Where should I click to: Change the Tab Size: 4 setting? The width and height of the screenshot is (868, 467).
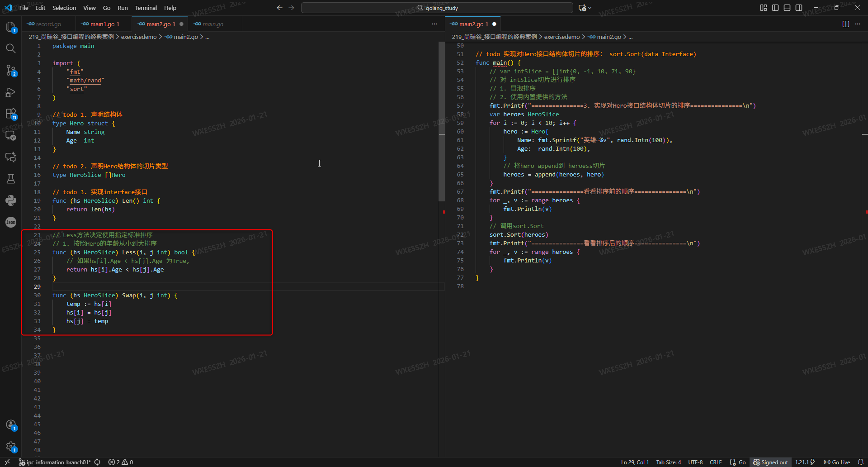pos(669,462)
